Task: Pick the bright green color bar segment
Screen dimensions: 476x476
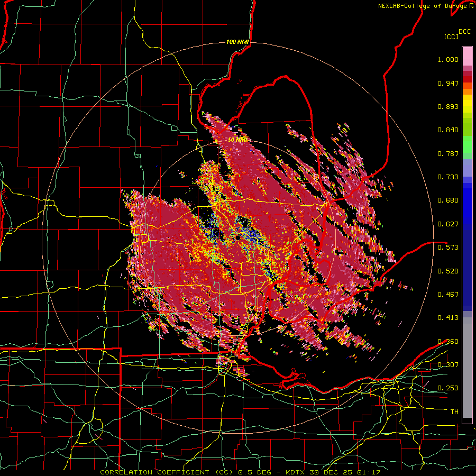Action: (467, 144)
